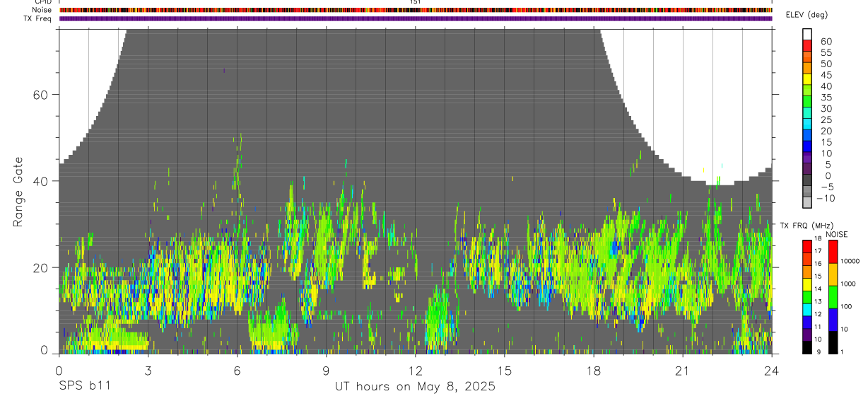Click the 'NOISE' legend title
The width and height of the screenshot is (868, 401).
(836, 234)
